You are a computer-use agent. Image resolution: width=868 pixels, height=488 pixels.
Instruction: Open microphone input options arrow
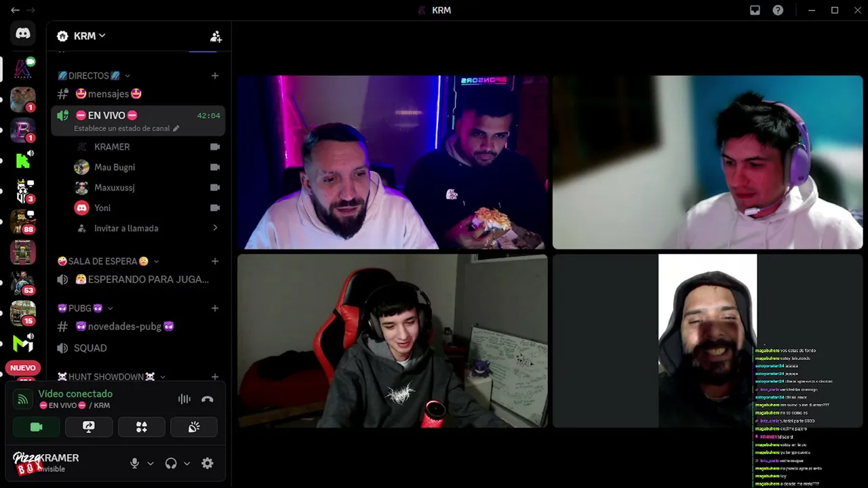[x=151, y=464]
